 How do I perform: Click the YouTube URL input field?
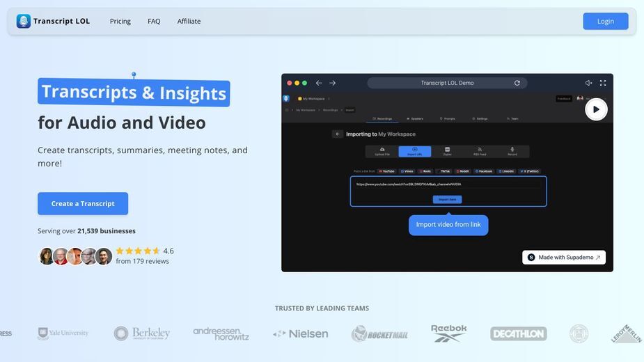[448, 184]
